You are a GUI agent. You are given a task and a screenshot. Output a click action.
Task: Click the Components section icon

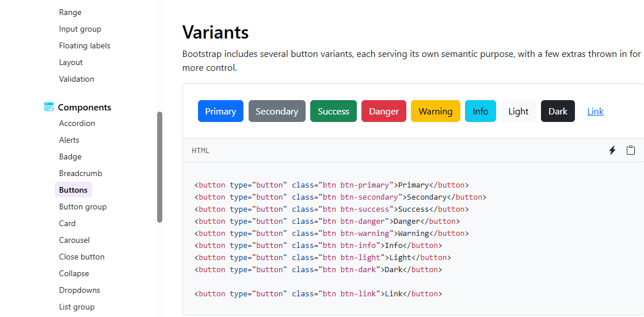48,107
